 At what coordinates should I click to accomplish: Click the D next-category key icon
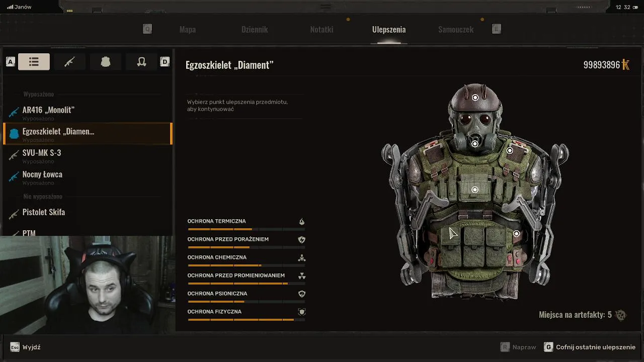pos(165,62)
